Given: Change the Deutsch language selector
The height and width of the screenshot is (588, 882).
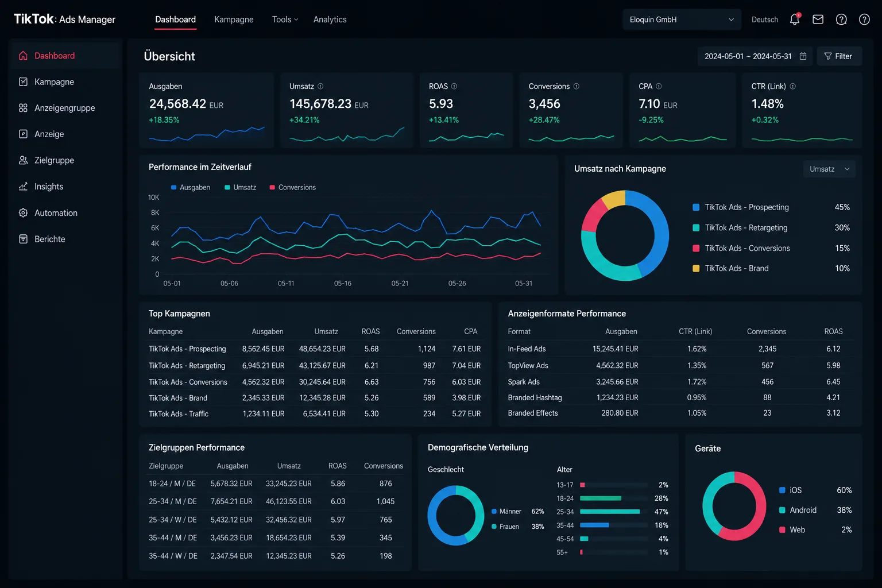Looking at the screenshot, I should 765,20.
